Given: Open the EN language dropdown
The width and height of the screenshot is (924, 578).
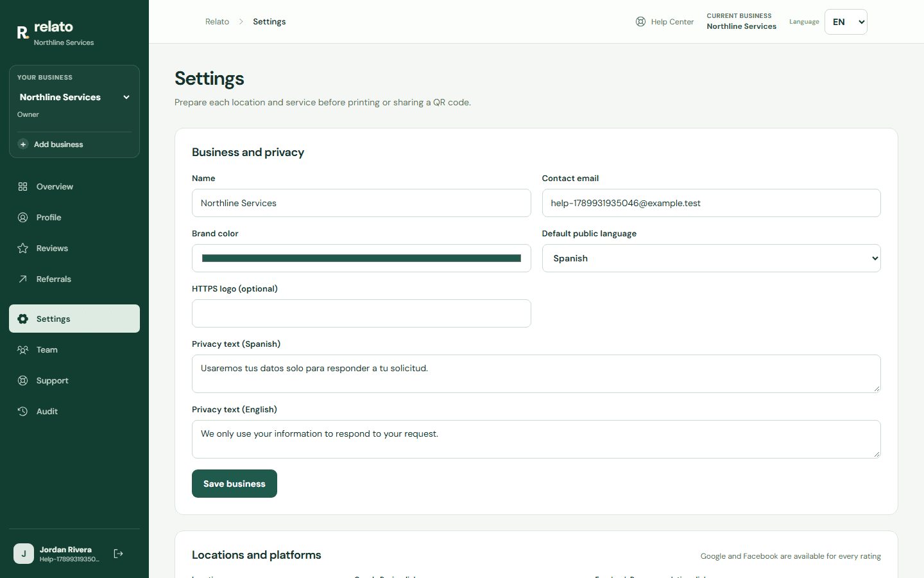Looking at the screenshot, I should click(x=846, y=22).
